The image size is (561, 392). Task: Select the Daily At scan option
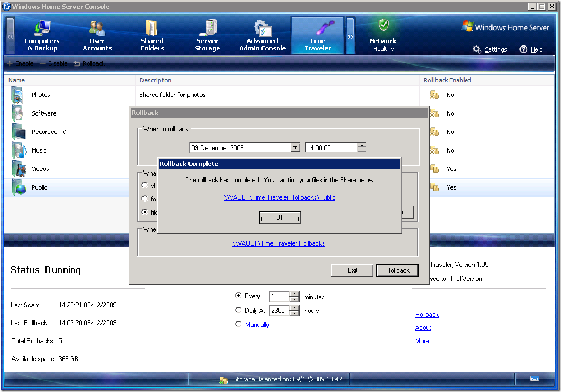tap(238, 310)
